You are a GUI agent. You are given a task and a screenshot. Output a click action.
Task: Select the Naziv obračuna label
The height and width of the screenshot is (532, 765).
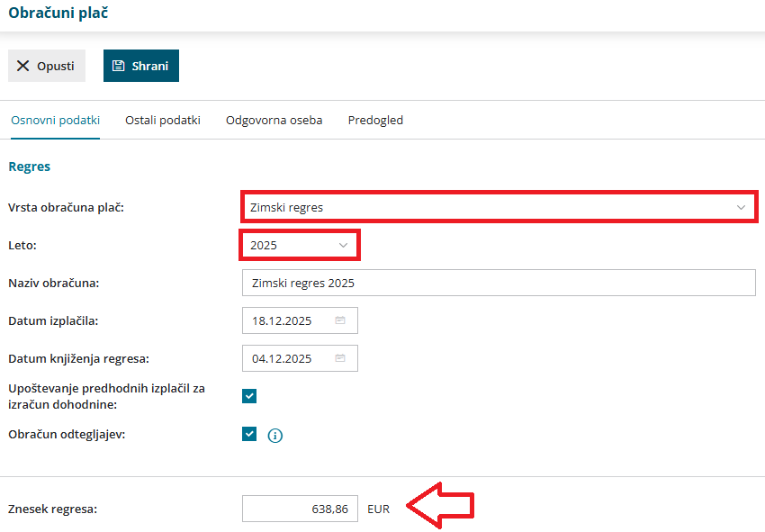54,283
